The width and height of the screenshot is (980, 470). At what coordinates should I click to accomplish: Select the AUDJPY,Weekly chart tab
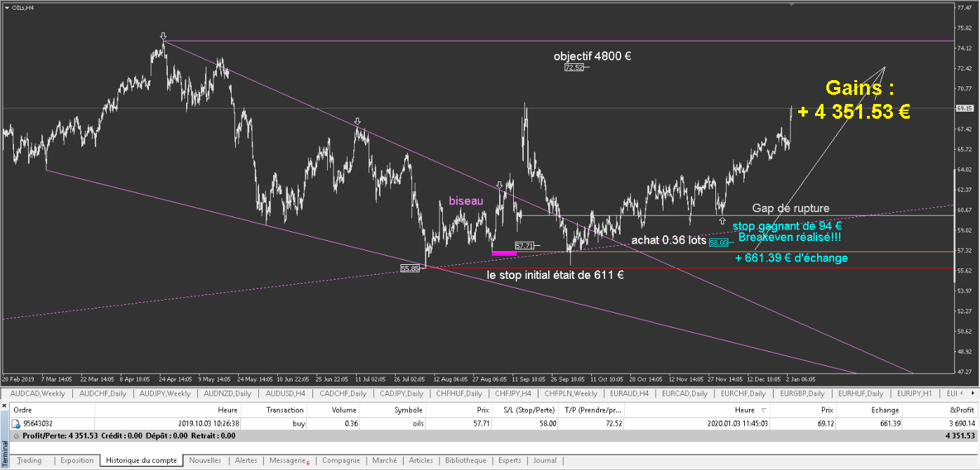click(165, 393)
